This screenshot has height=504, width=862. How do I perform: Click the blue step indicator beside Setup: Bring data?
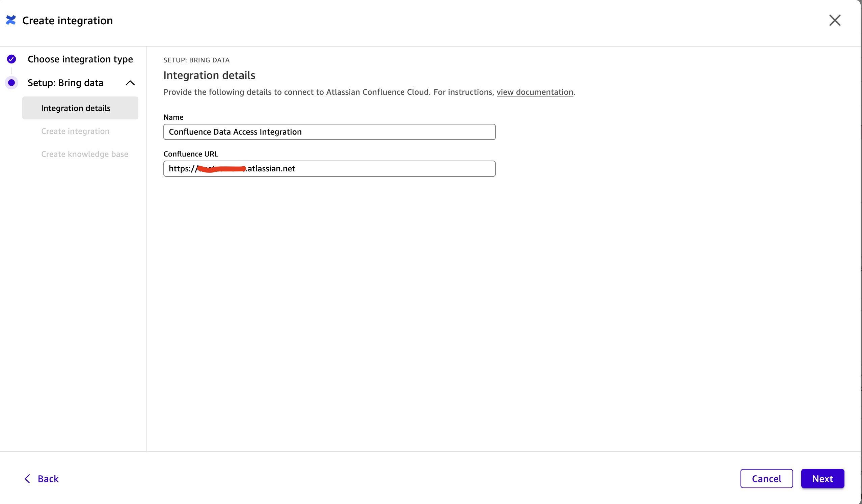(x=11, y=82)
